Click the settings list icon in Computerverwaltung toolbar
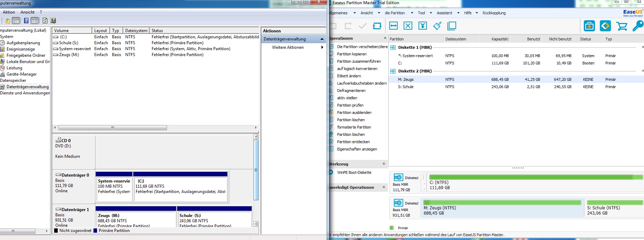 coord(53,21)
